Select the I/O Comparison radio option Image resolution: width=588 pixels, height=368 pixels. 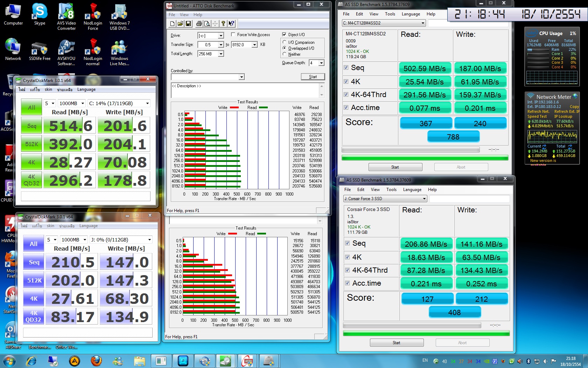[x=285, y=42]
